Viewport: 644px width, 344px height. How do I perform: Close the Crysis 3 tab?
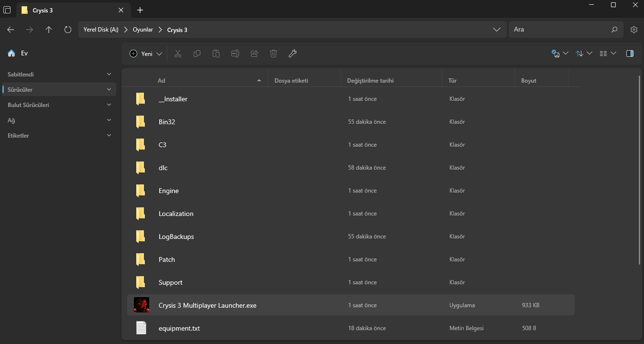click(121, 10)
